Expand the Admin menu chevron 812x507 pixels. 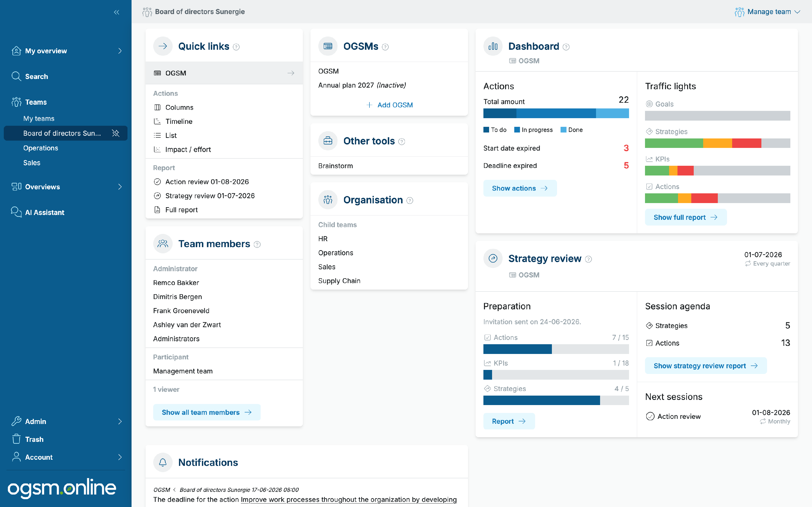pos(120,422)
